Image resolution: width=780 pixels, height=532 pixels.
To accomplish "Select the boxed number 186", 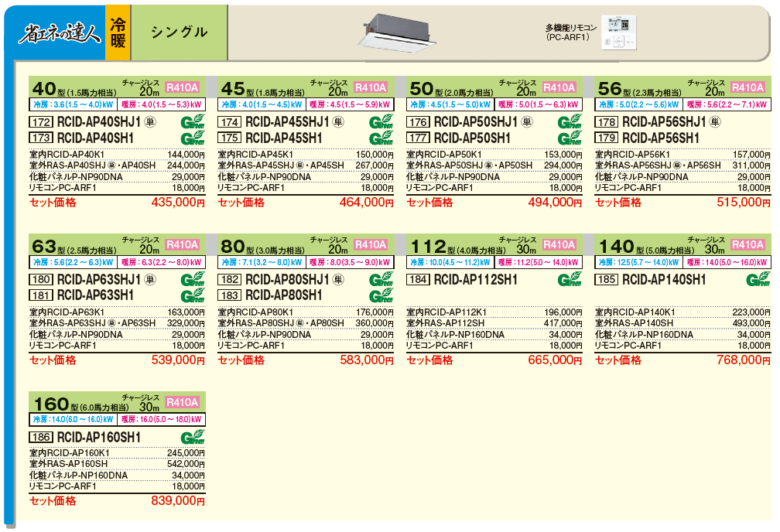I will [41, 437].
